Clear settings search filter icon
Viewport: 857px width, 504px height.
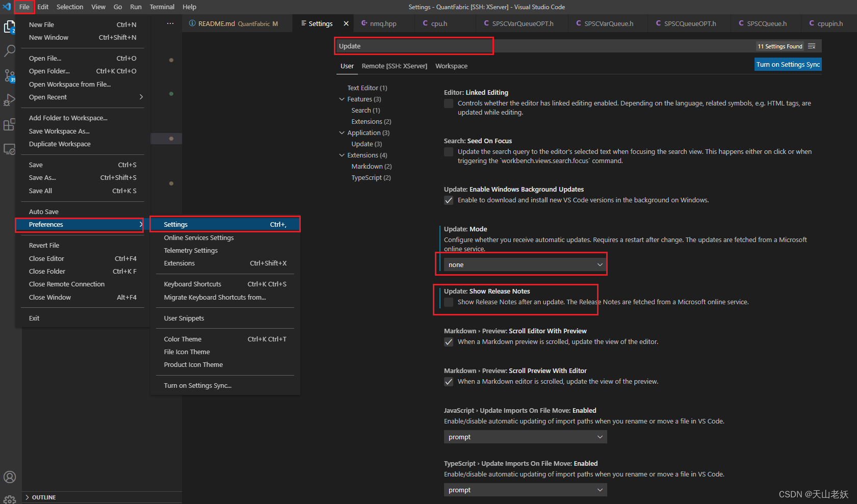[x=812, y=46]
